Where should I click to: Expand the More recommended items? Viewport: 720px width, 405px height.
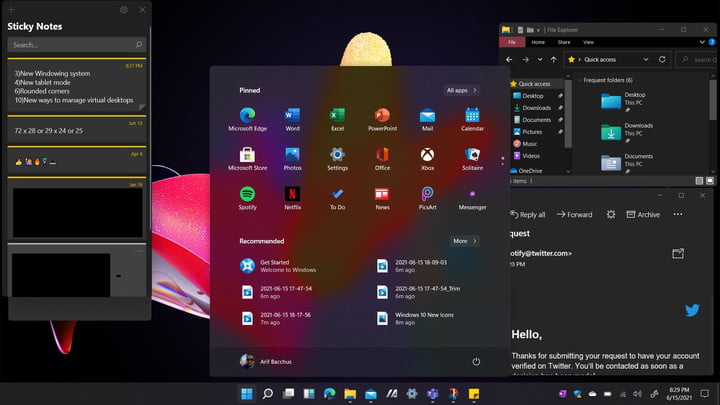pyautogui.click(x=463, y=241)
